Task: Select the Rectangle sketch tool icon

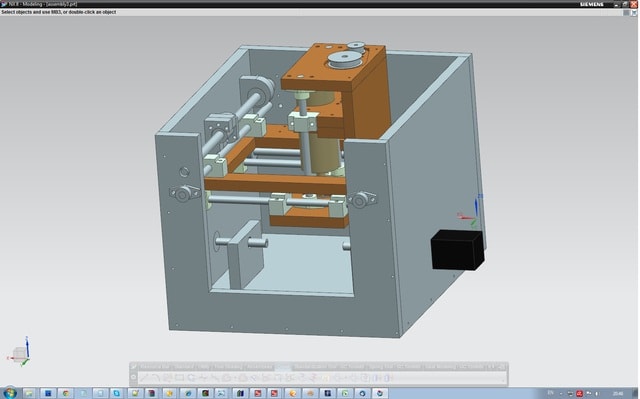Action: point(179,378)
